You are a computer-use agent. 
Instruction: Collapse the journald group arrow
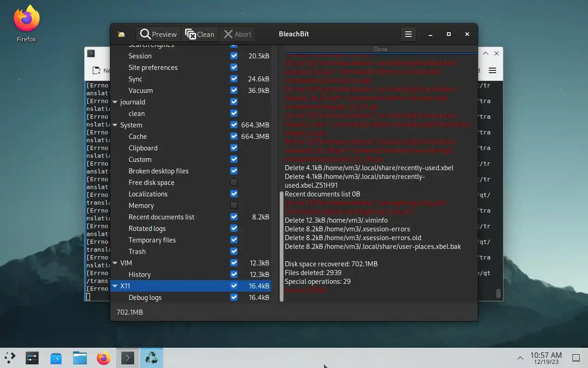pyautogui.click(x=115, y=102)
